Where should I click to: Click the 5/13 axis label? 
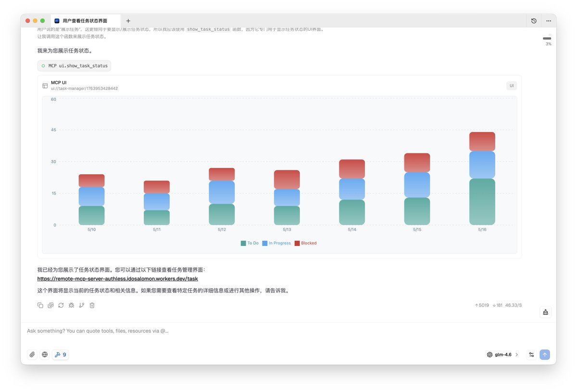tap(287, 230)
